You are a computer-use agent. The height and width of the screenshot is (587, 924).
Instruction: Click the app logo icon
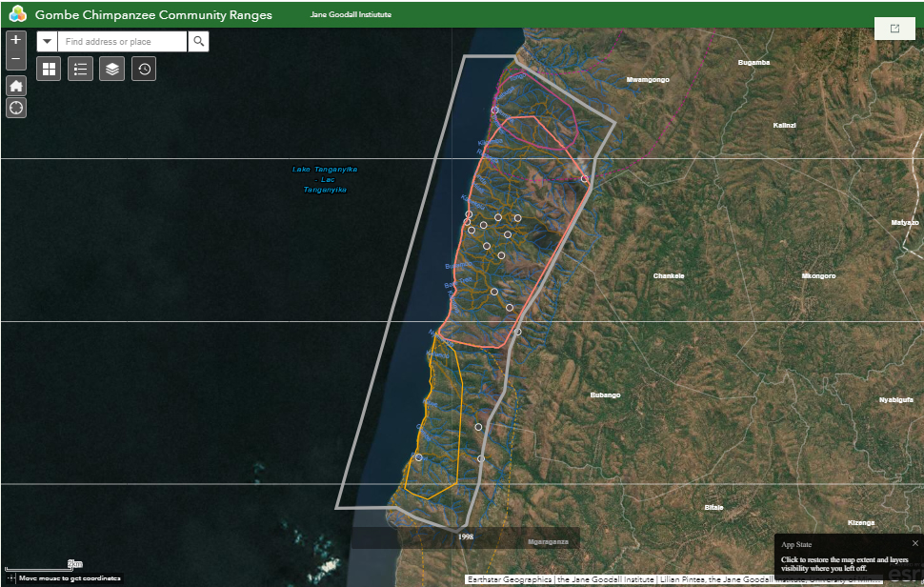[x=18, y=14]
